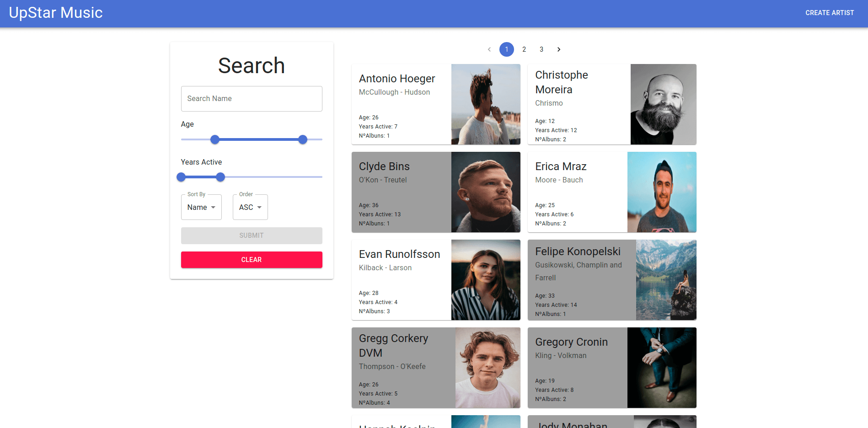Image resolution: width=868 pixels, height=428 pixels.
Task: Select page 3 in pagination
Action: pos(541,49)
